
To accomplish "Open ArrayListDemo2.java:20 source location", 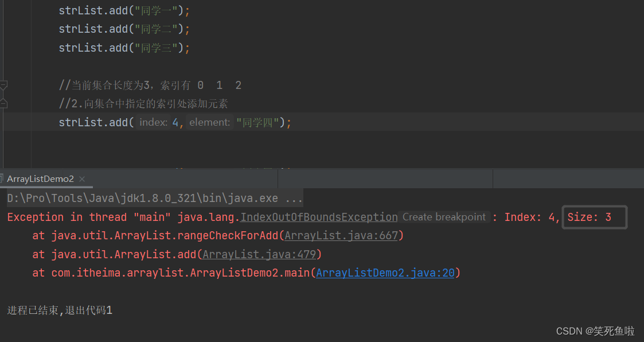I will pyautogui.click(x=385, y=273).
